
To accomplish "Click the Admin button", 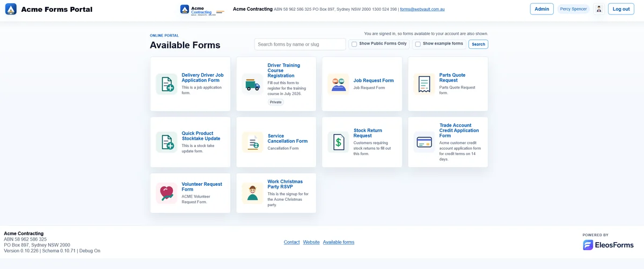I will click(x=542, y=9).
